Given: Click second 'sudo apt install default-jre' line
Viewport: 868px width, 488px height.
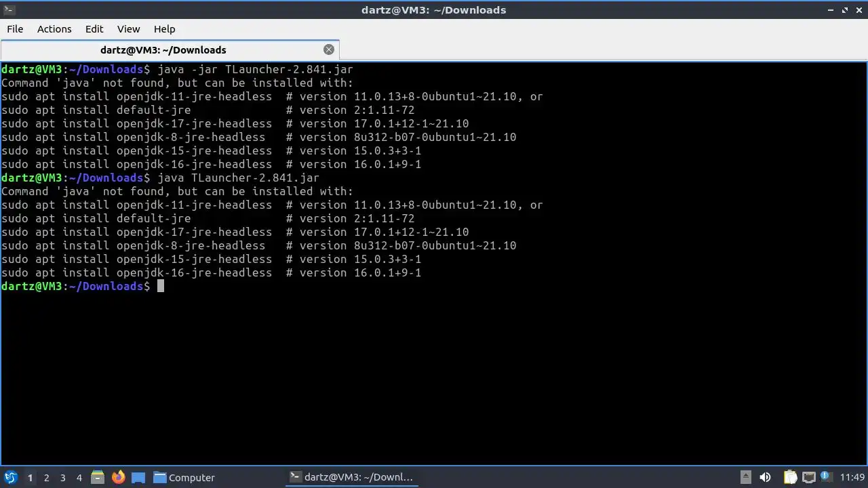Looking at the screenshot, I should point(208,218).
